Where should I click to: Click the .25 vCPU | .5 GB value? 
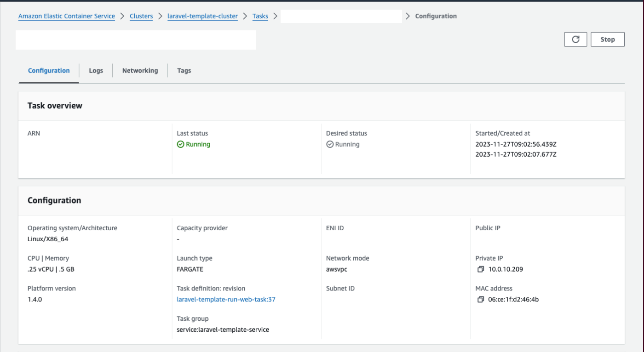click(51, 269)
